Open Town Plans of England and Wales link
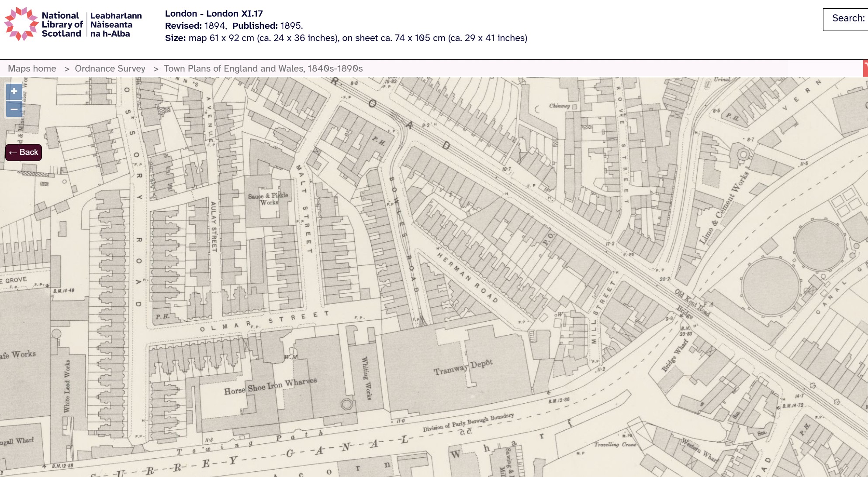This screenshot has width=868, height=477. point(263,69)
